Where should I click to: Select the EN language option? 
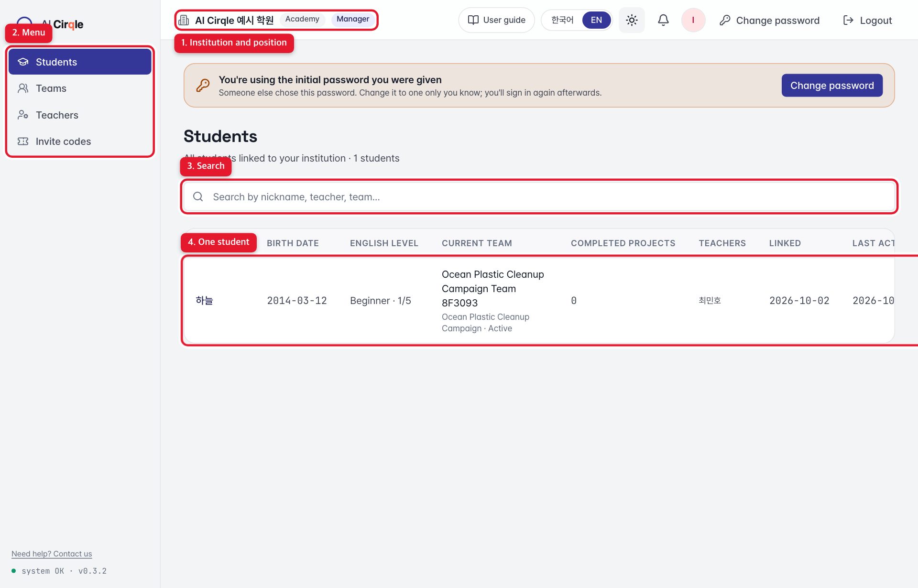pyautogui.click(x=596, y=20)
